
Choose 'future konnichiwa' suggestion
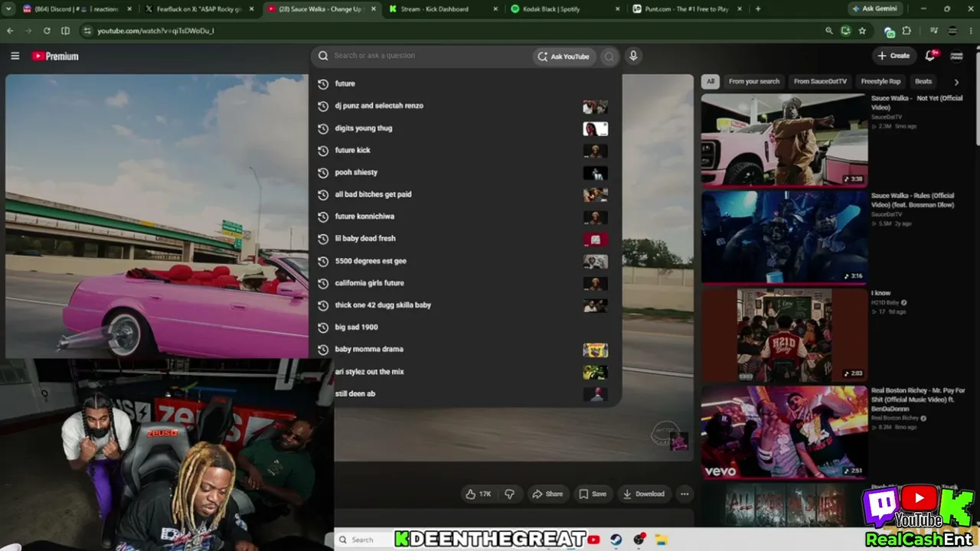pyautogui.click(x=465, y=217)
